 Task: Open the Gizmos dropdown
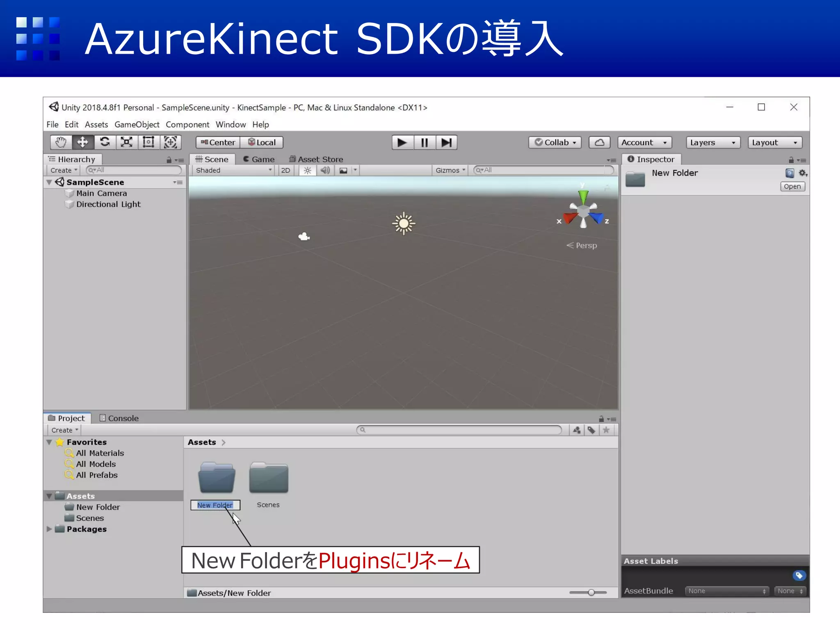click(x=450, y=170)
